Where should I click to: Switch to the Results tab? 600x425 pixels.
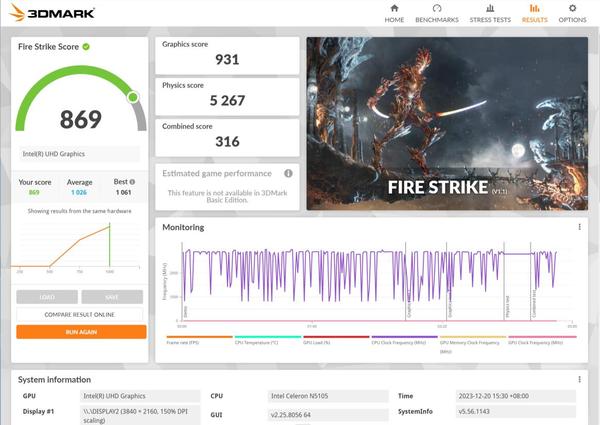pos(534,13)
